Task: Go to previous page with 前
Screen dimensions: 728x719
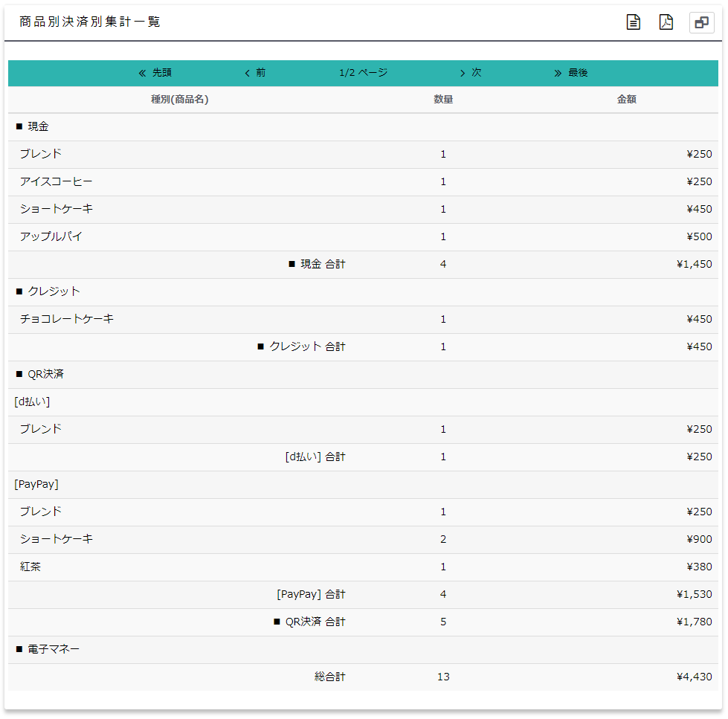Action: [x=255, y=73]
